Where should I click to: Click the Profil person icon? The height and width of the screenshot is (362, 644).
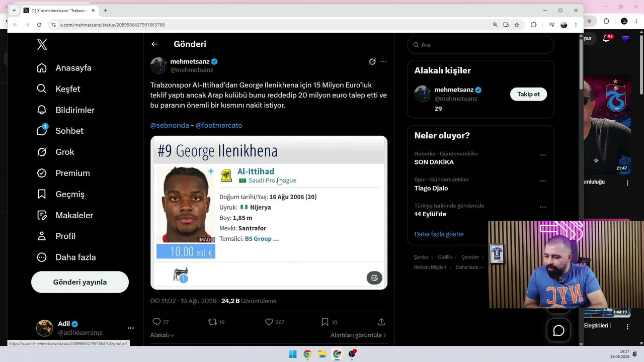(42, 236)
